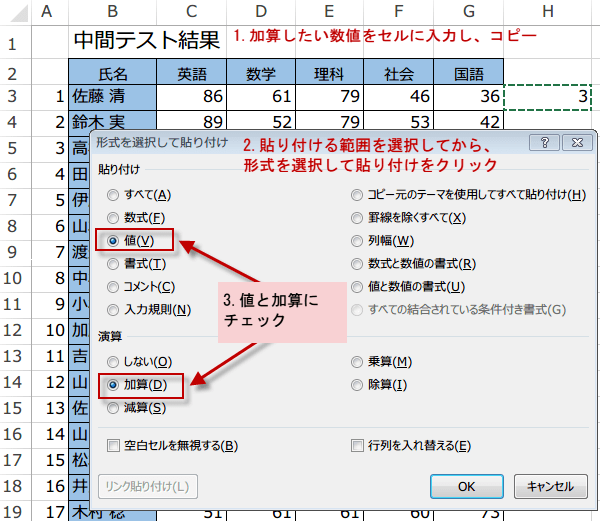
Task: Select row 10 header
Action: point(15,279)
